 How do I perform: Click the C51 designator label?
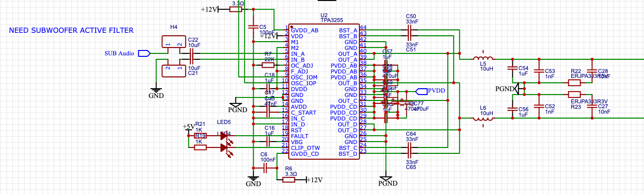tap(411, 49)
